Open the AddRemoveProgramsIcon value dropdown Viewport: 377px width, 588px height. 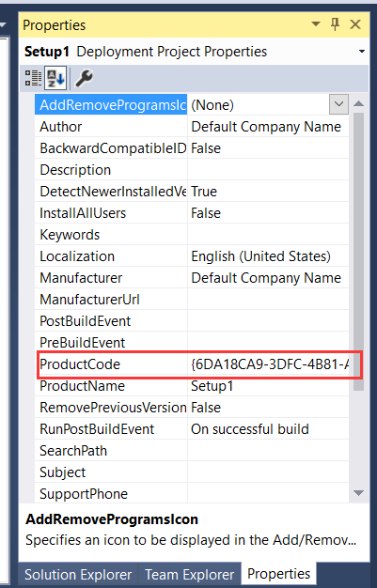(x=338, y=104)
